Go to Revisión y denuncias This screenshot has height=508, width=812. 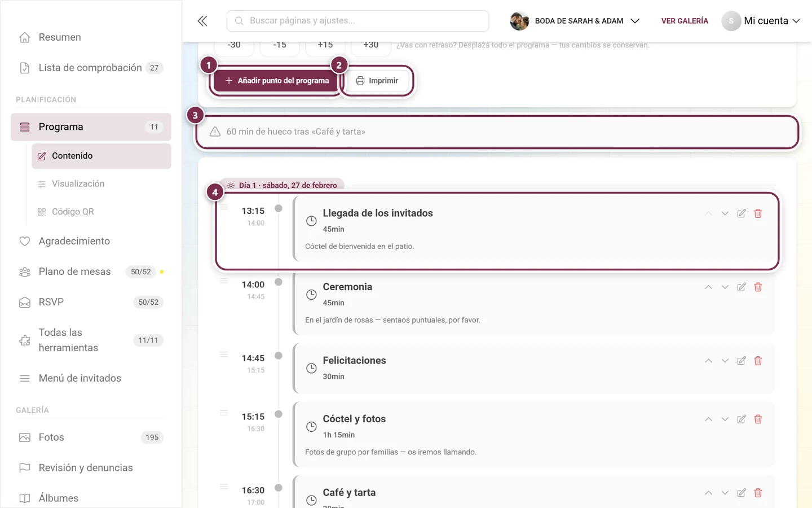(91, 468)
